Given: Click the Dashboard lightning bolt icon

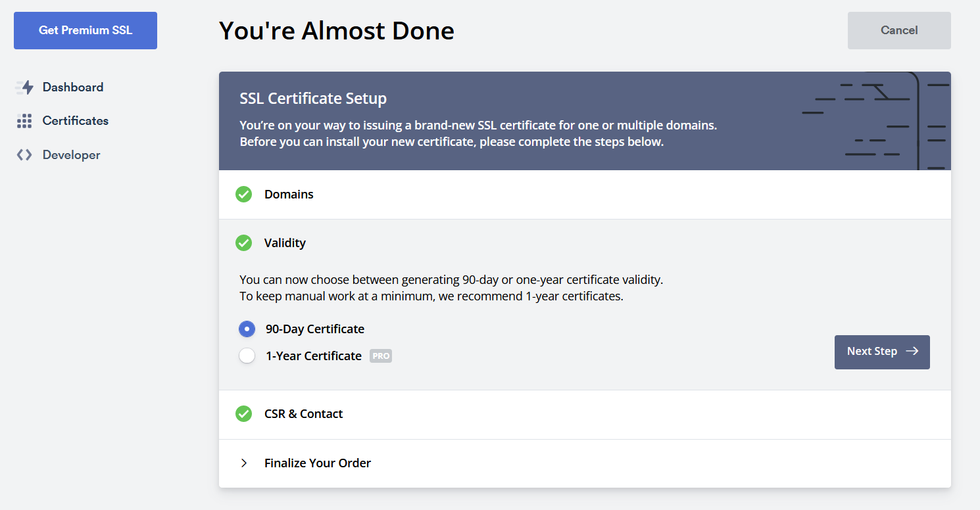Looking at the screenshot, I should (24, 87).
